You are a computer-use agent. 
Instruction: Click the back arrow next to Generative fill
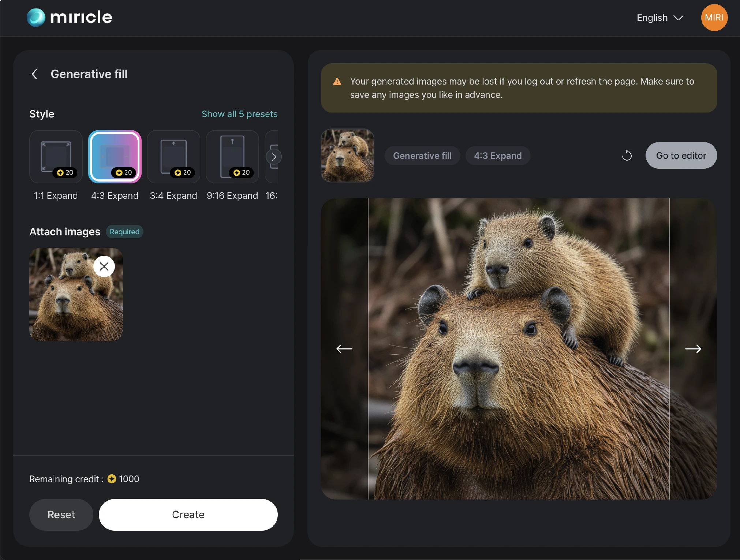tap(34, 74)
